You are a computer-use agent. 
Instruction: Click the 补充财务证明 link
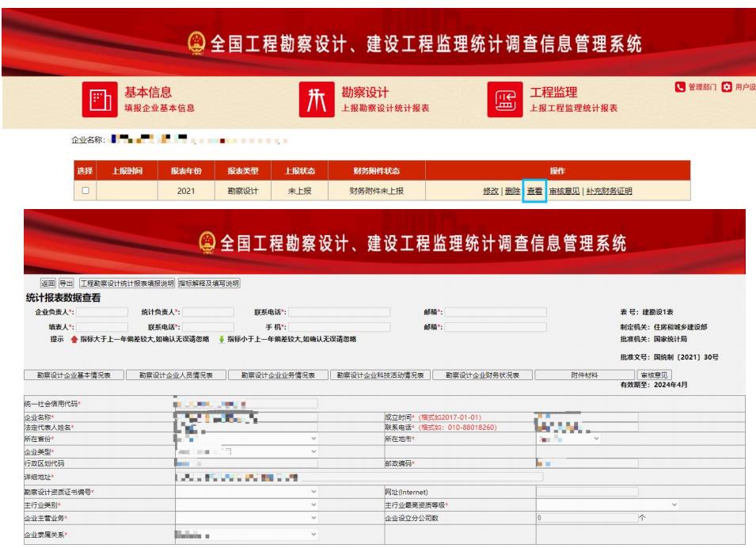click(609, 191)
